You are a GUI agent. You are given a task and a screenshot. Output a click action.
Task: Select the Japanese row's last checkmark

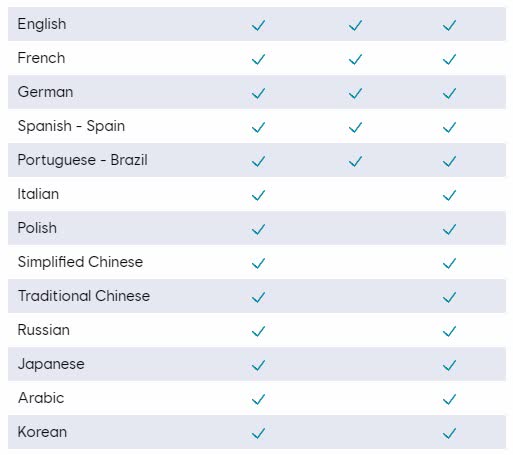tap(449, 365)
